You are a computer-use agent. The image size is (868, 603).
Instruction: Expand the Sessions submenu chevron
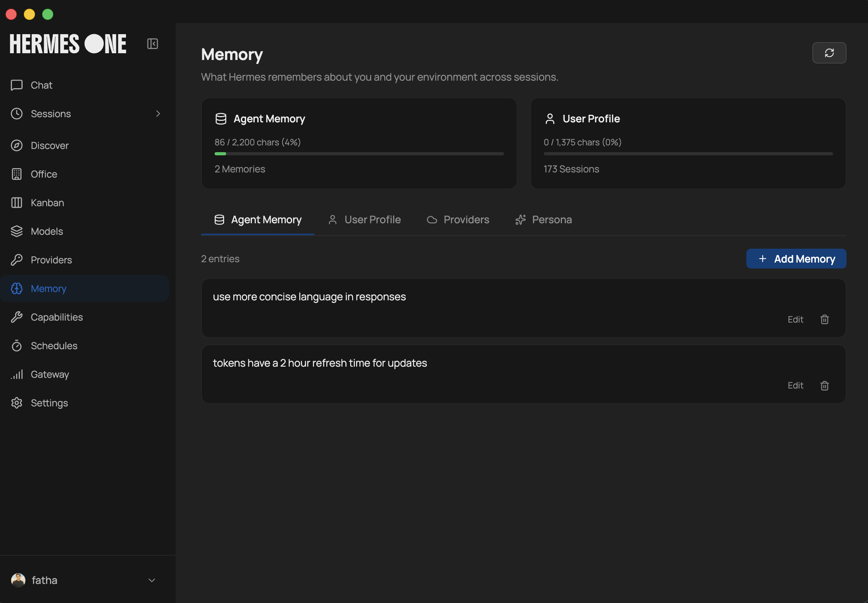coord(158,114)
